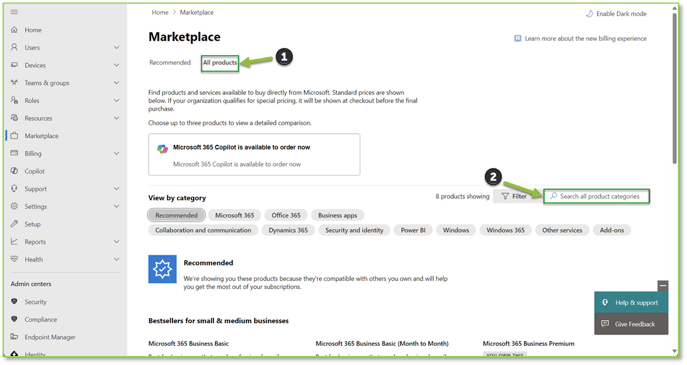Open Microsoft 365 Business Basic (Month to Month)
This screenshot has width=687, height=365.
point(382,344)
